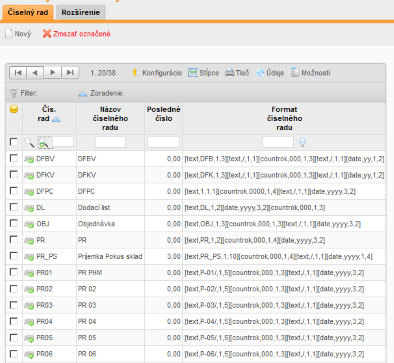Viewport: 394px width, 363px height.
Task: Click the 3,00 last number value
Action: pyautogui.click(x=174, y=257)
